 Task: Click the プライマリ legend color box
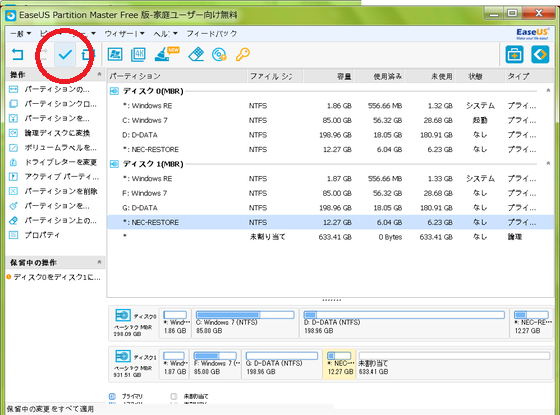pyautogui.click(x=112, y=396)
